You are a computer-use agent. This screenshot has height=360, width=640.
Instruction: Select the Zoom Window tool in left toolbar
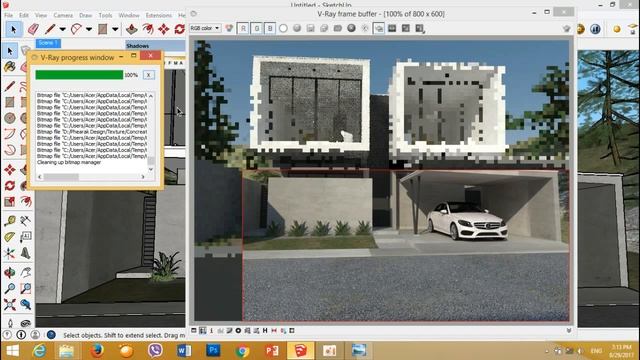pos(25,288)
